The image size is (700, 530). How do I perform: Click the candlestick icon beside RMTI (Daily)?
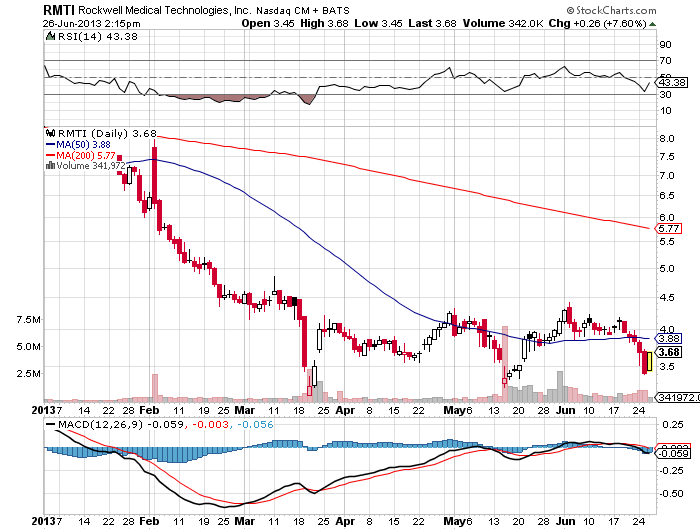click(x=51, y=133)
